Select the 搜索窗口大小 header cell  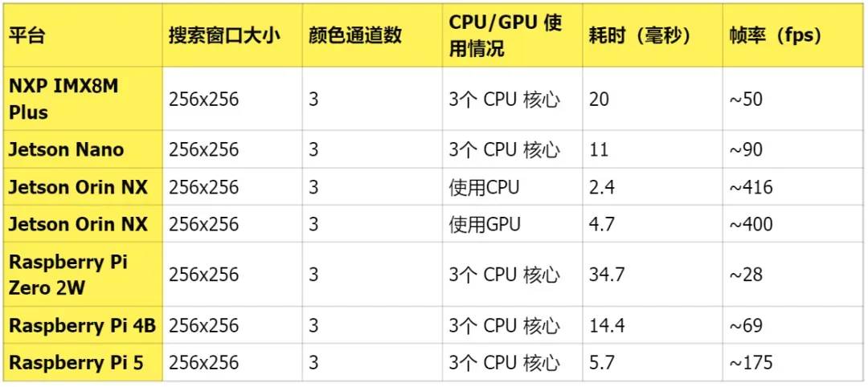[x=232, y=36]
